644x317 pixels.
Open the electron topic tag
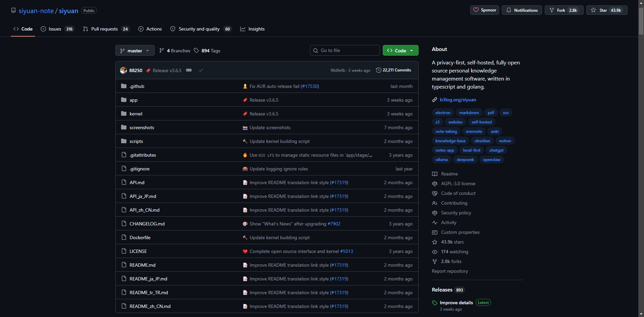coord(443,113)
